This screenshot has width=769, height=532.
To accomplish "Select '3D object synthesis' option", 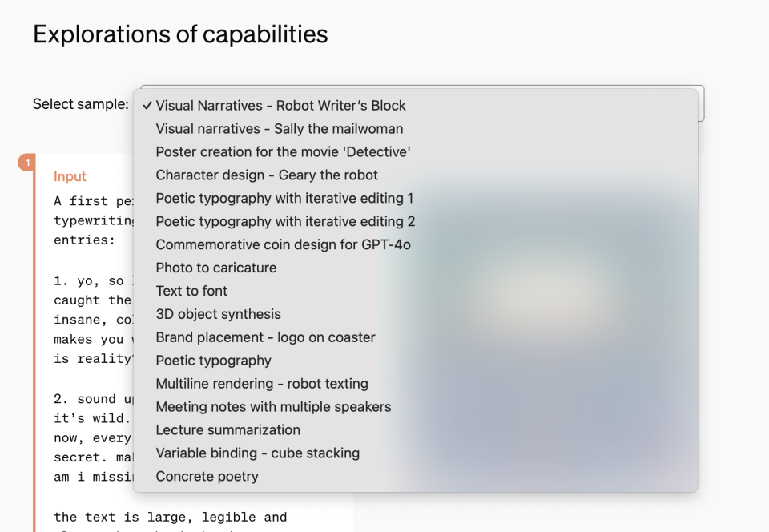I will pyautogui.click(x=218, y=315).
